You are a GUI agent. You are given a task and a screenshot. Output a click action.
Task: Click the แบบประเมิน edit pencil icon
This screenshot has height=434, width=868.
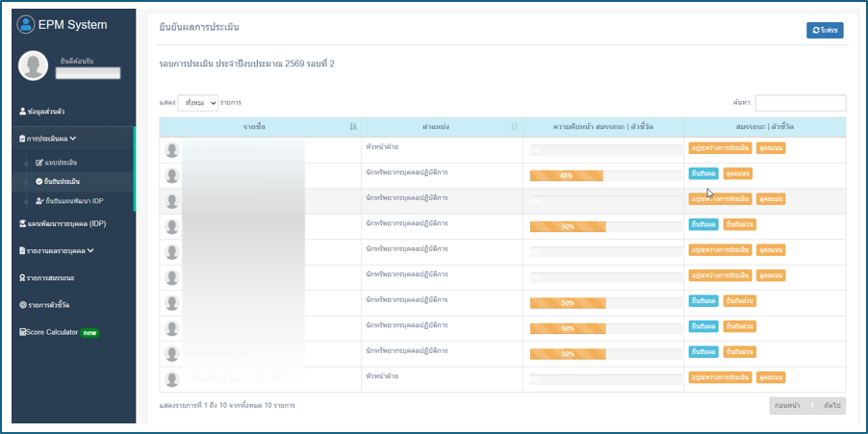[39, 163]
